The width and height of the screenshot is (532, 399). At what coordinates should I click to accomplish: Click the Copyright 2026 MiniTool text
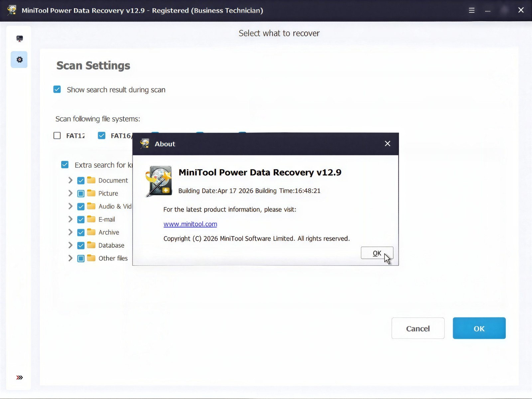[x=256, y=239]
